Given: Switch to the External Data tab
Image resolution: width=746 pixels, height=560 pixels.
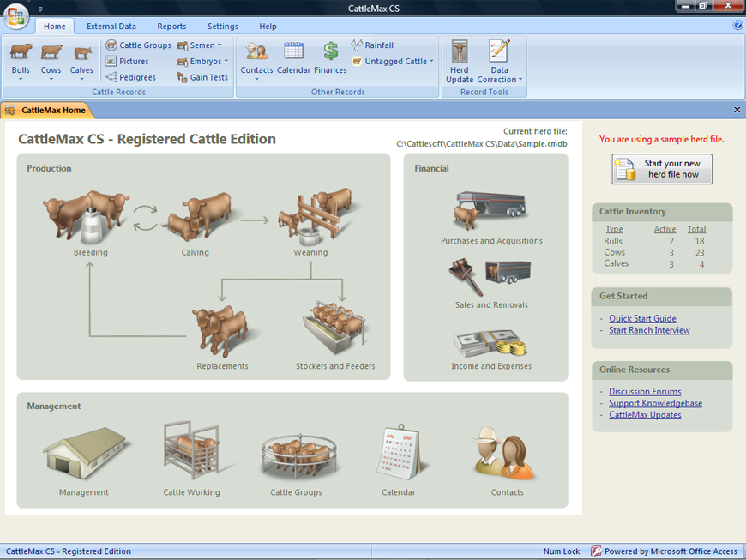Looking at the screenshot, I should coord(111,27).
